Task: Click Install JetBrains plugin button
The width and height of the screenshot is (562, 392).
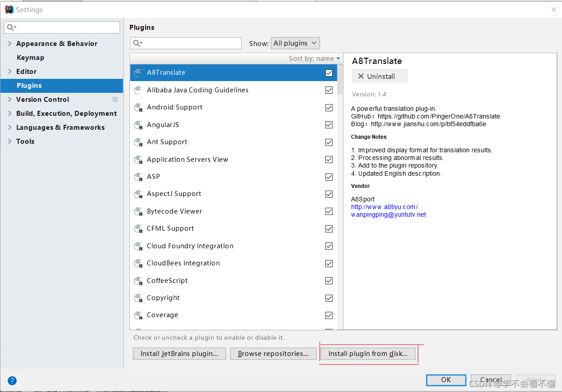Action: 179,354
